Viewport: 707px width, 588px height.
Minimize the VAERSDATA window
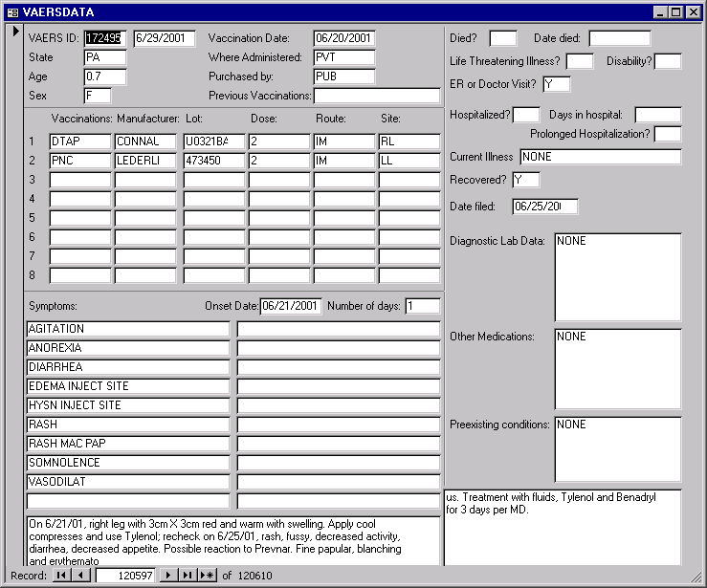point(660,12)
